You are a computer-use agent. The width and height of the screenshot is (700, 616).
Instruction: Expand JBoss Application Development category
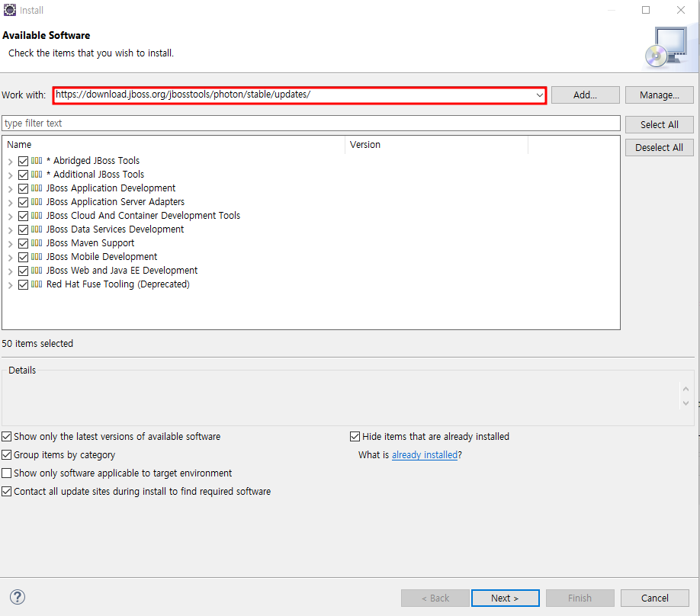pos(10,189)
